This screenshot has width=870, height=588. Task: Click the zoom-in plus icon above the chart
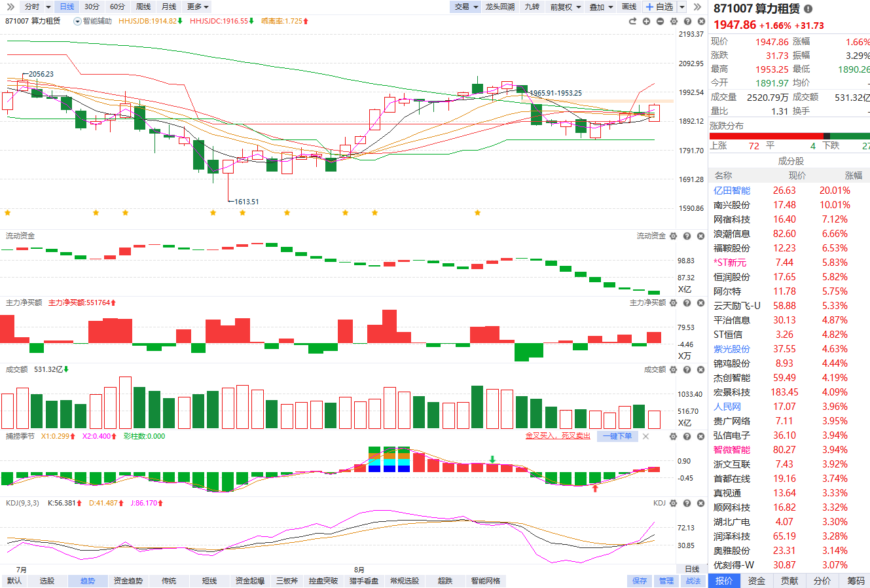[646, 22]
